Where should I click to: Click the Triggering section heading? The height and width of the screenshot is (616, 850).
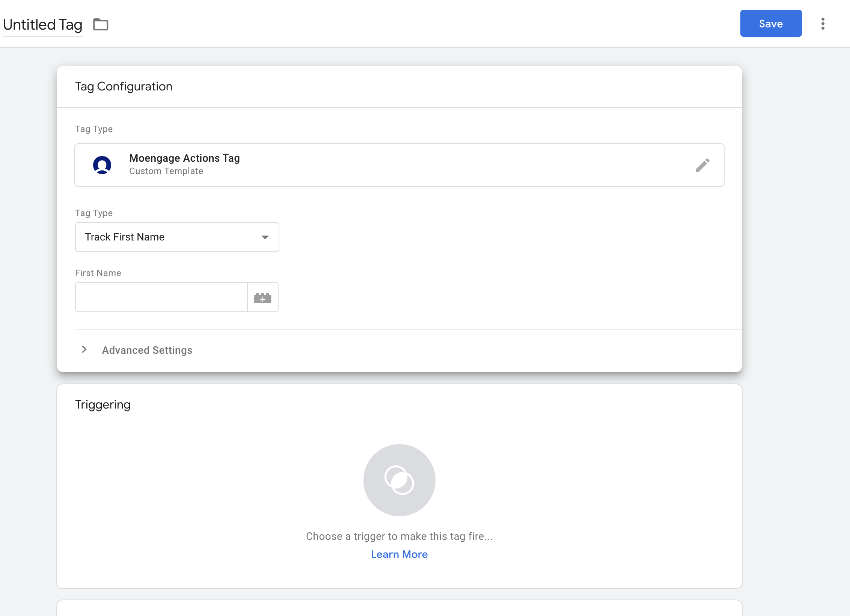click(103, 405)
